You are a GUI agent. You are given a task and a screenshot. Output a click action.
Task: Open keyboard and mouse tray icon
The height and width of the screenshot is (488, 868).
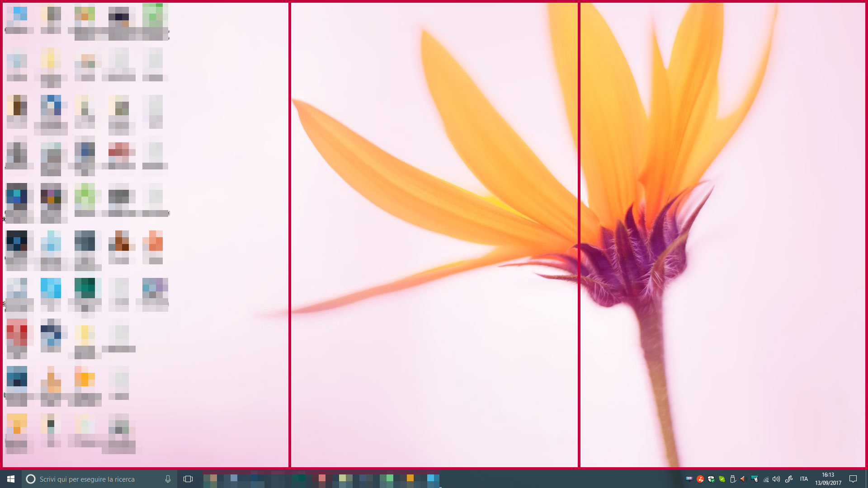pyautogui.click(x=755, y=479)
